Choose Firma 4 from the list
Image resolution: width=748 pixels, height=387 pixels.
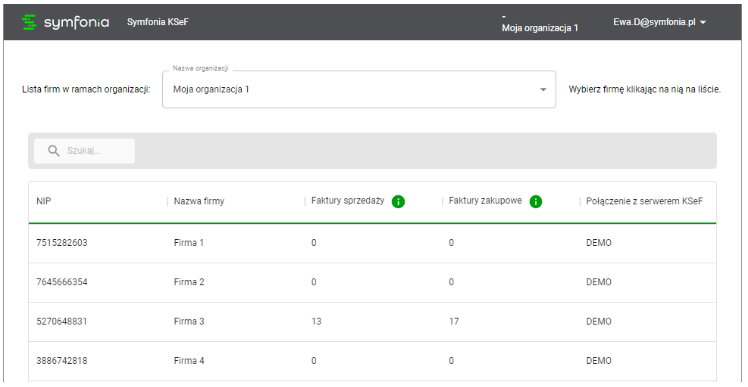pos(372,361)
